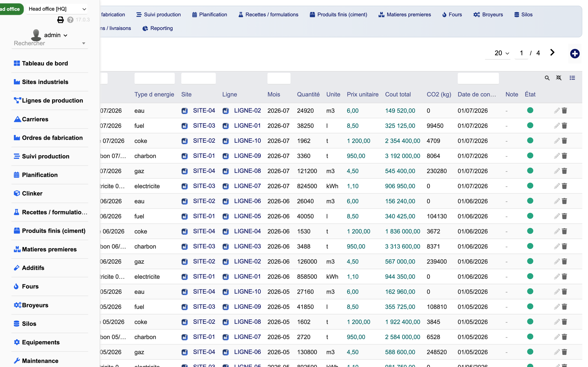Toggle status dot of electricite LIGNE-07 row
The image size is (588, 367).
pos(530,186)
